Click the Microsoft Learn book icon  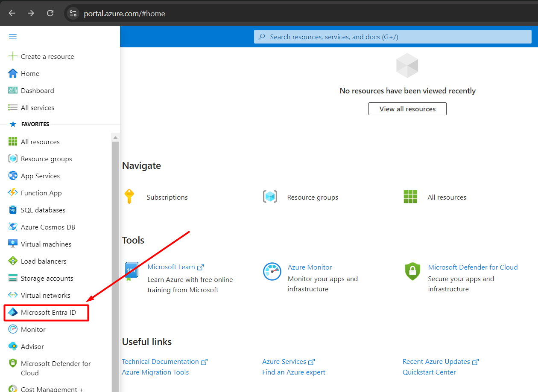[x=131, y=272]
